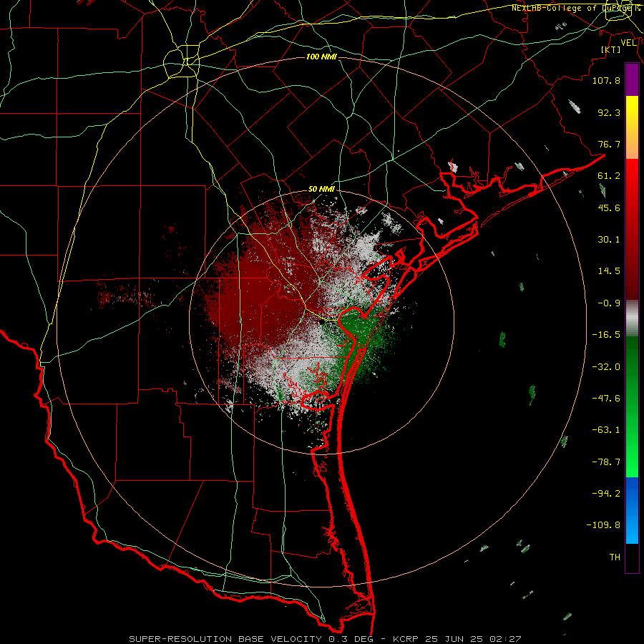The width and height of the screenshot is (644, 644).
Task: Select the -47.6 scale value
Action: [606, 399]
